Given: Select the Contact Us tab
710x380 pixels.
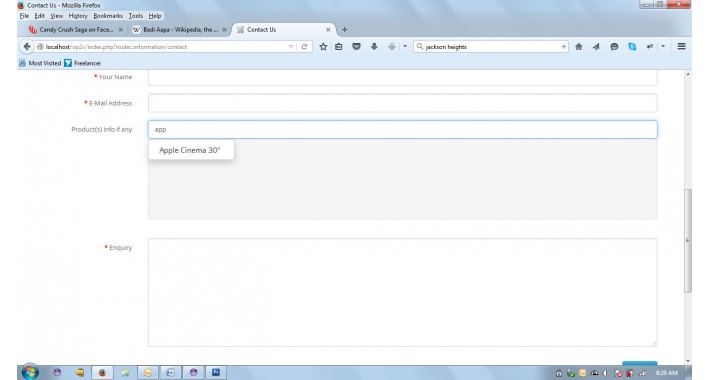Looking at the screenshot, I should click(282, 30).
